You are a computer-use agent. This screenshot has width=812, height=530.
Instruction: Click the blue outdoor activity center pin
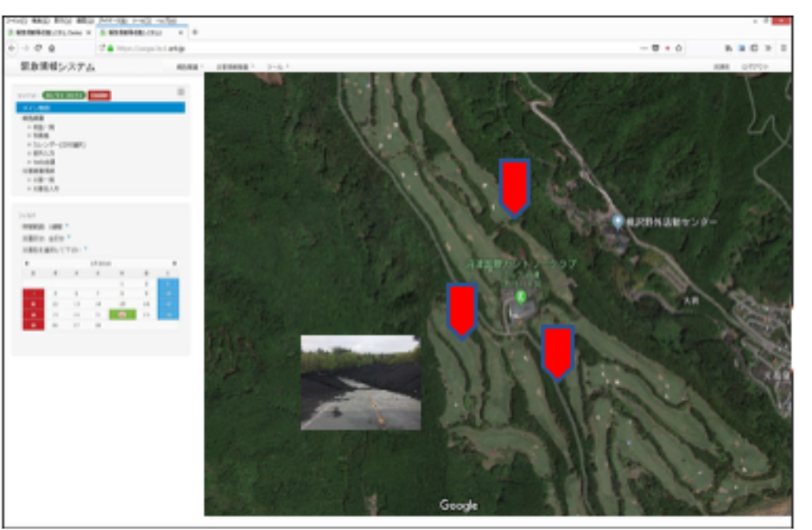(619, 221)
